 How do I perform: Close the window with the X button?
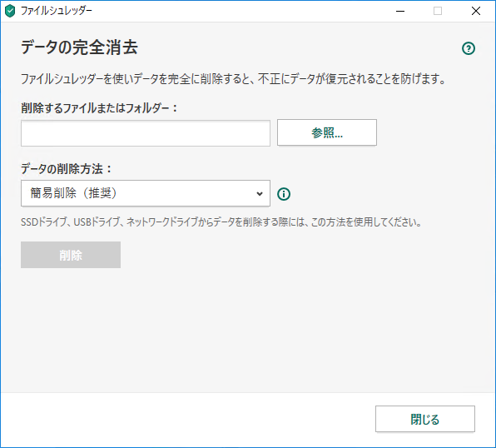pyautogui.click(x=476, y=11)
